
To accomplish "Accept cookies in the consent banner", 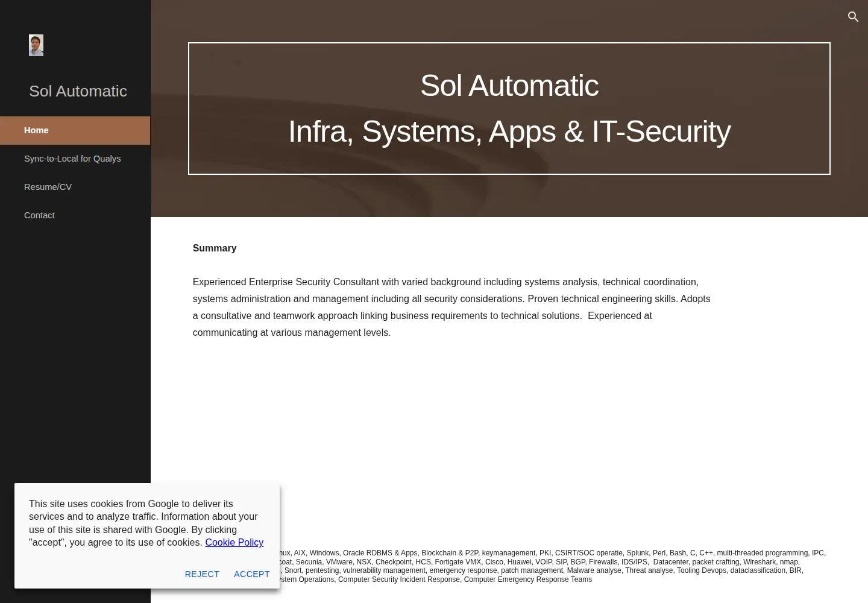I will (251, 574).
